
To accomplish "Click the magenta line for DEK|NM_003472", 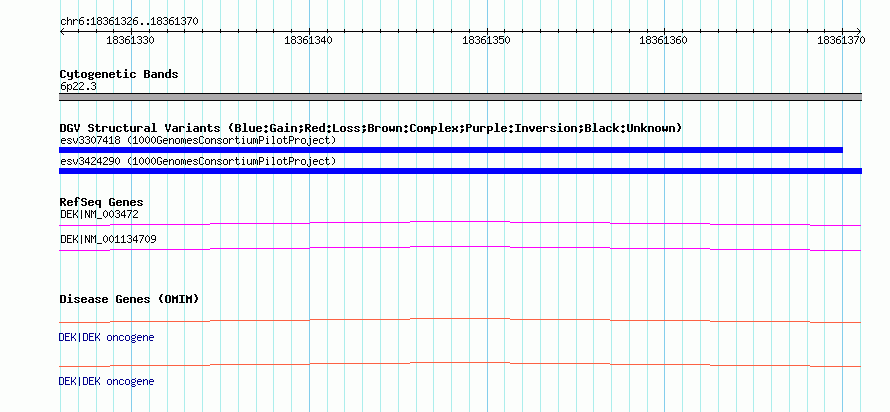I will (460, 223).
